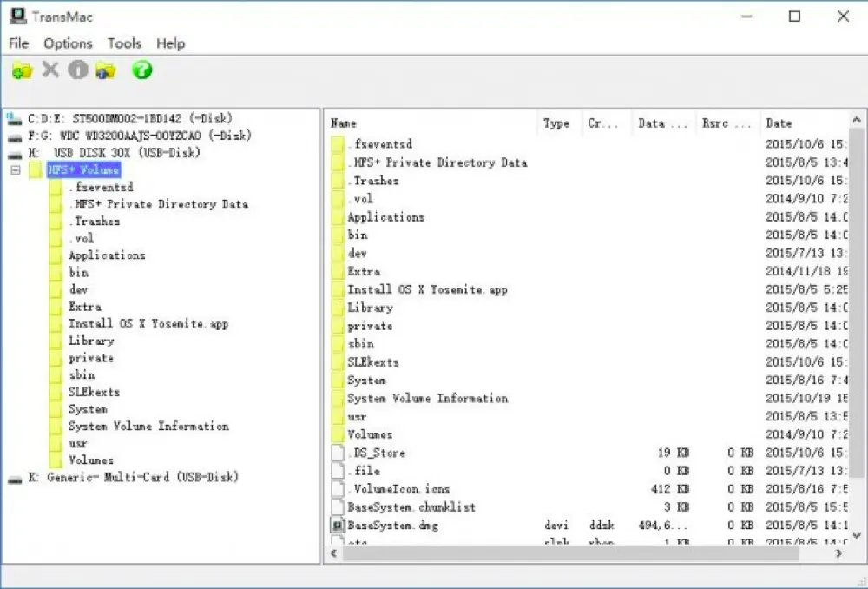Open the Options menu

[68, 43]
